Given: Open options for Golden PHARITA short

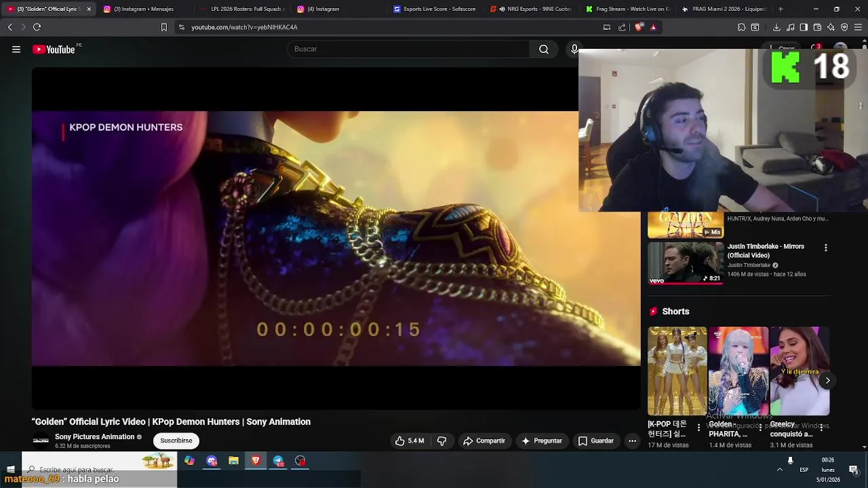Looking at the screenshot, I should tap(760, 428).
